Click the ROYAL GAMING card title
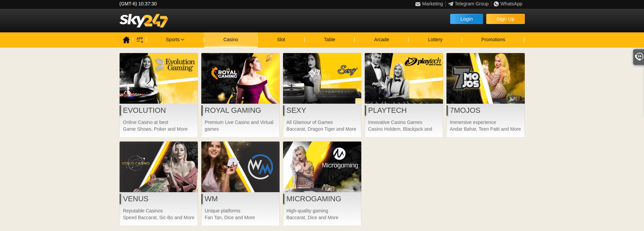The height and width of the screenshot is (231, 644). click(233, 110)
